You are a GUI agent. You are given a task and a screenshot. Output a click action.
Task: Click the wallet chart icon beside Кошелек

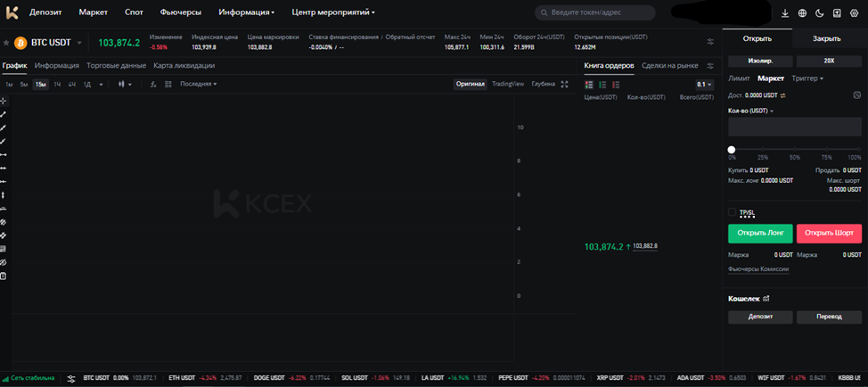click(x=766, y=299)
